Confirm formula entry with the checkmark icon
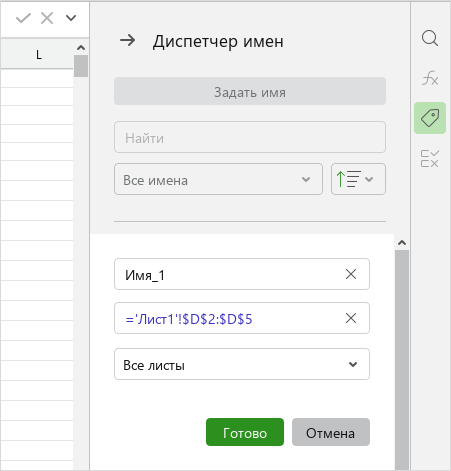The image size is (451, 471). [x=23, y=18]
